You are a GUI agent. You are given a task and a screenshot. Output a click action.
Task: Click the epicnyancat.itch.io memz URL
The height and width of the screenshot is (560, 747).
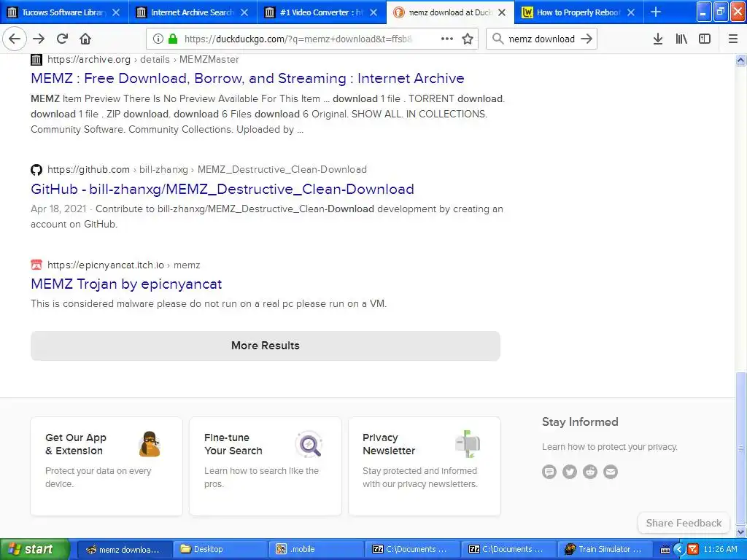click(123, 265)
